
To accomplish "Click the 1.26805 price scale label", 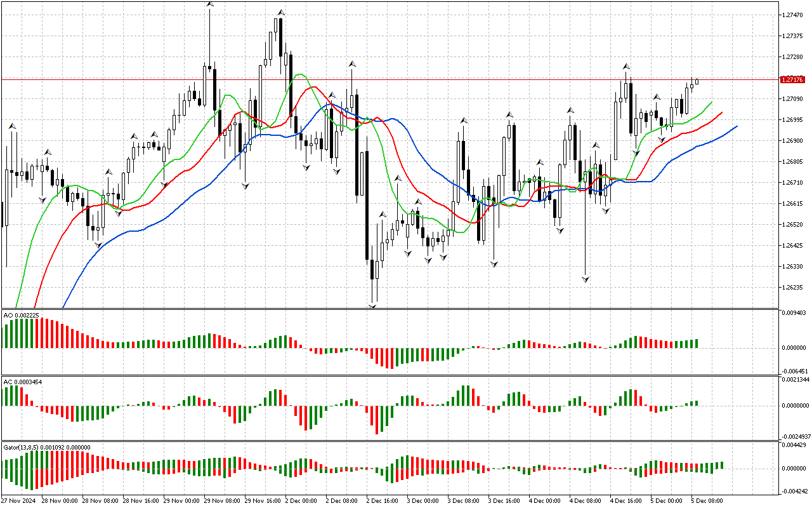I will [x=792, y=162].
